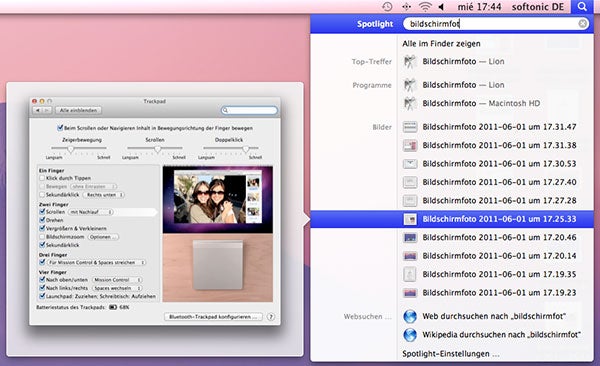Image resolution: width=600 pixels, height=366 pixels.
Task: Select Web durchsuchen nach bildschirmfot
Action: (x=494, y=316)
